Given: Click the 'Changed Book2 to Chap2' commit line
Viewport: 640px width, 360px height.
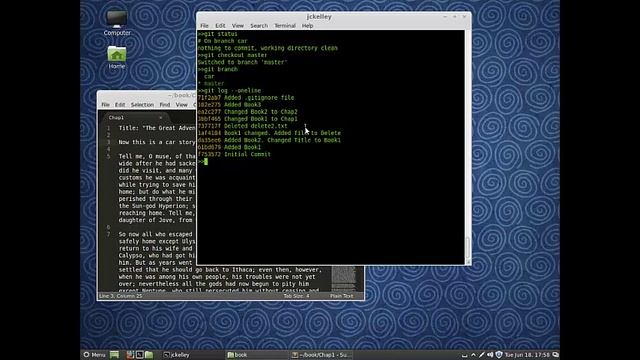Looking at the screenshot, I should (247, 111).
